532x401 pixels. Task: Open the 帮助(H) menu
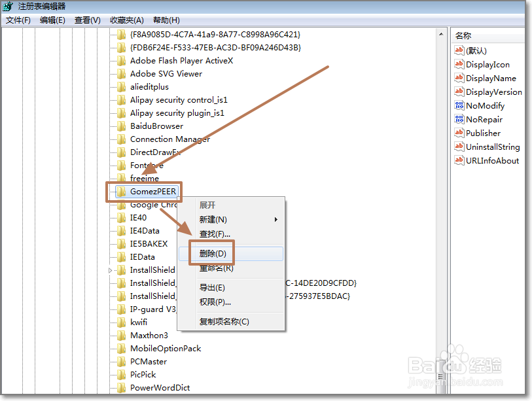point(167,20)
